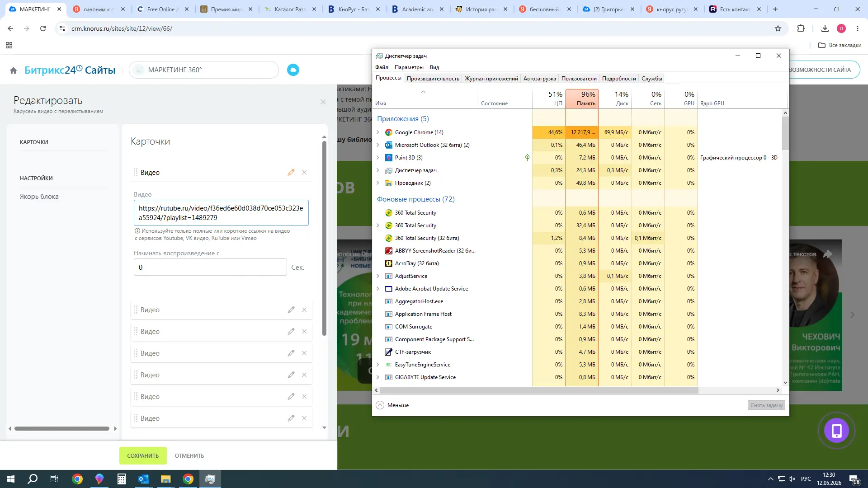The width and height of the screenshot is (868, 488).
Task: Click the Task Manager horizontal scrollbar
Action: (x=539, y=390)
